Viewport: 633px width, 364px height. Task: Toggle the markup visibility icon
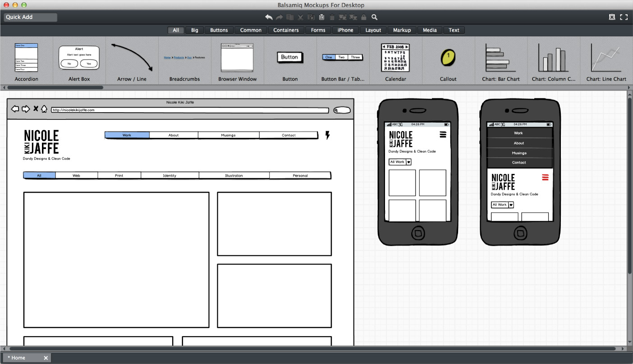point(612,17)
